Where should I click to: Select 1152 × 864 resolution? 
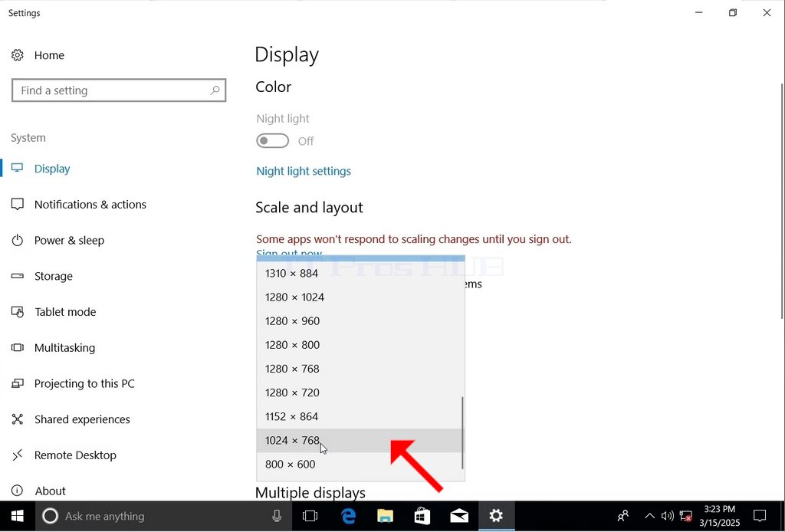pos(360,416)
